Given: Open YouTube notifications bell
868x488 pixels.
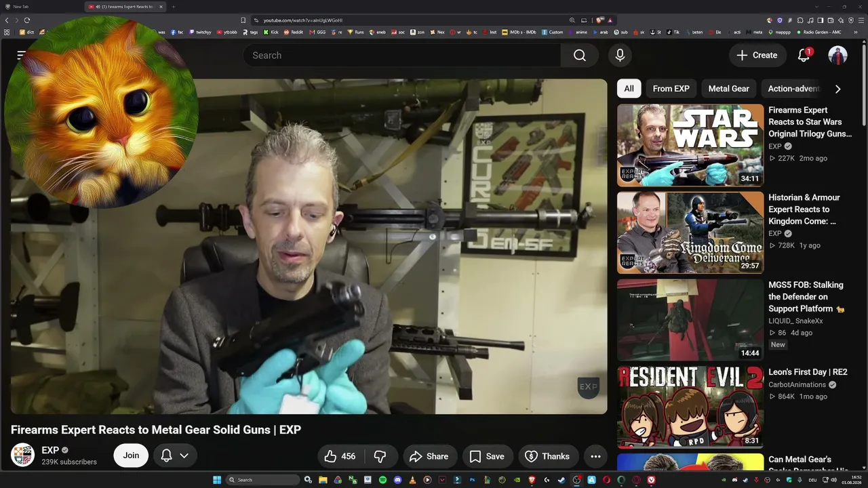Looking at the screenshot, I should click(804, 56).
